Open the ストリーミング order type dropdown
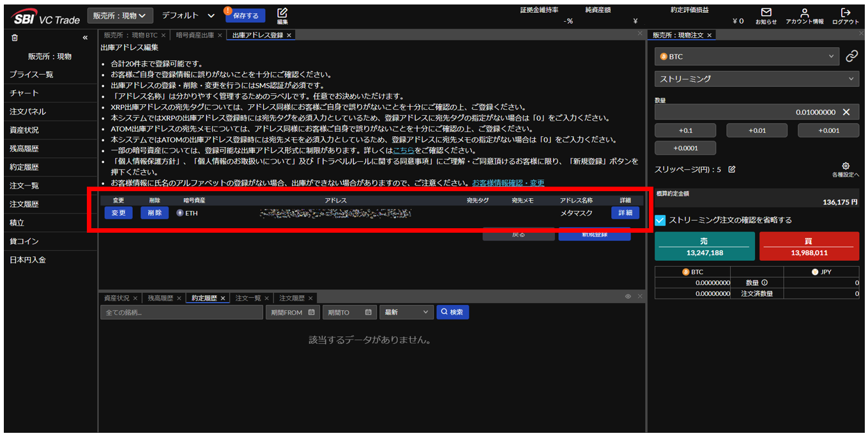Viewport: 868px width, 436px height. [x=757, y=79]
